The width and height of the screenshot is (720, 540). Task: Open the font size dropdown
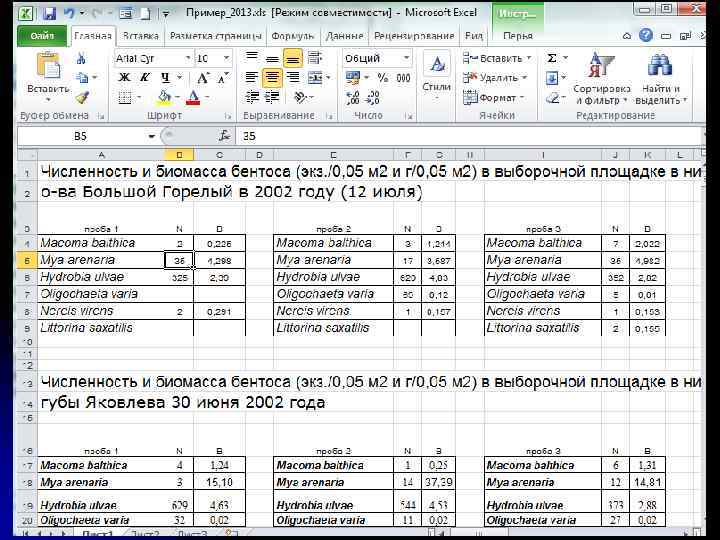[226, 58]
